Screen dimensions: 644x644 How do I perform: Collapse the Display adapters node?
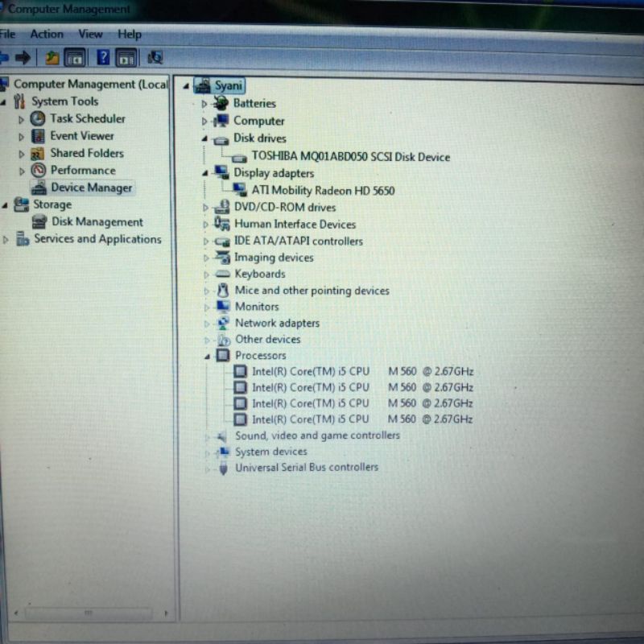[x=205, y=173]
